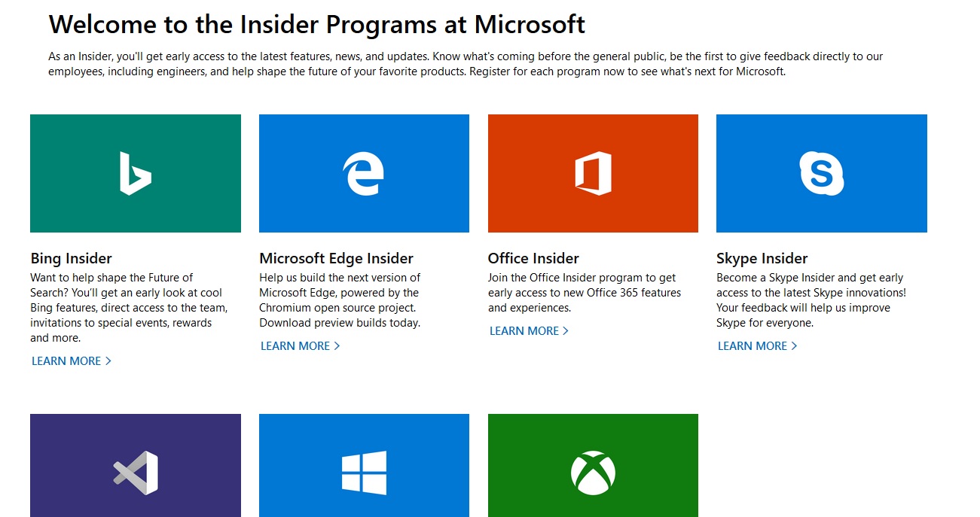Click the chevron after Skype's LEARN MORE
The width and height of the screenshot is (980, 517).
(795, 345)
